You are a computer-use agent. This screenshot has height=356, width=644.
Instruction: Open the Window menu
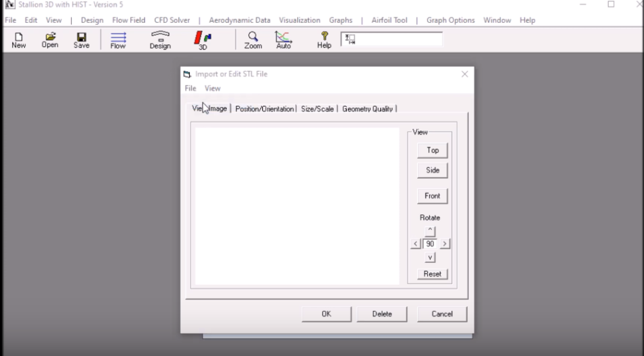click(x=497, y=20)
